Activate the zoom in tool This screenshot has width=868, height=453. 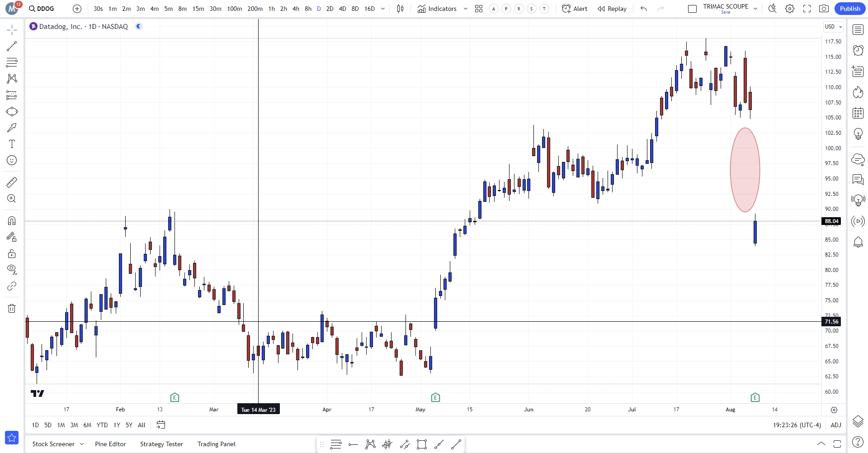click(12, 198)
